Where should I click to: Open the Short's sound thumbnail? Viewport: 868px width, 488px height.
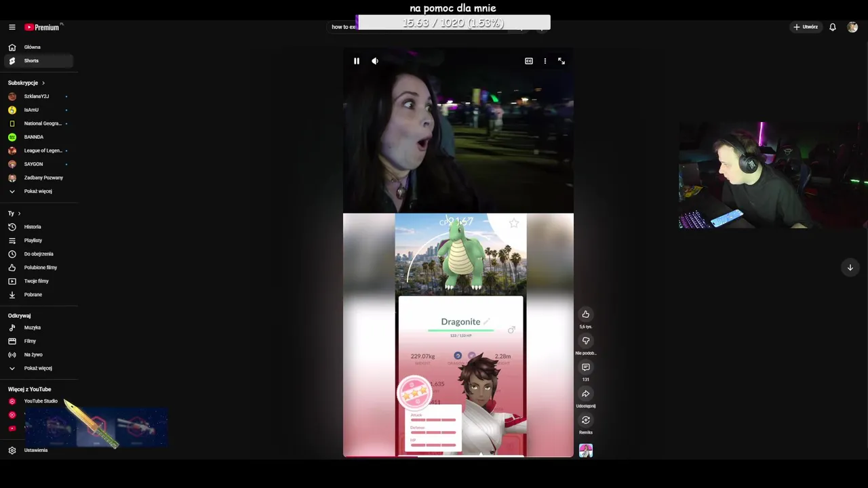click(x=586, y=451)
